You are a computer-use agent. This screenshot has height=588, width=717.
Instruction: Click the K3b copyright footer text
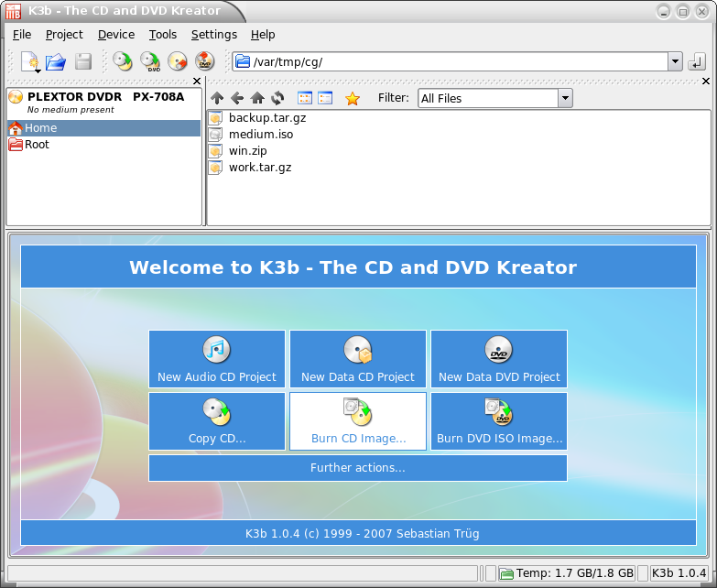362,534
